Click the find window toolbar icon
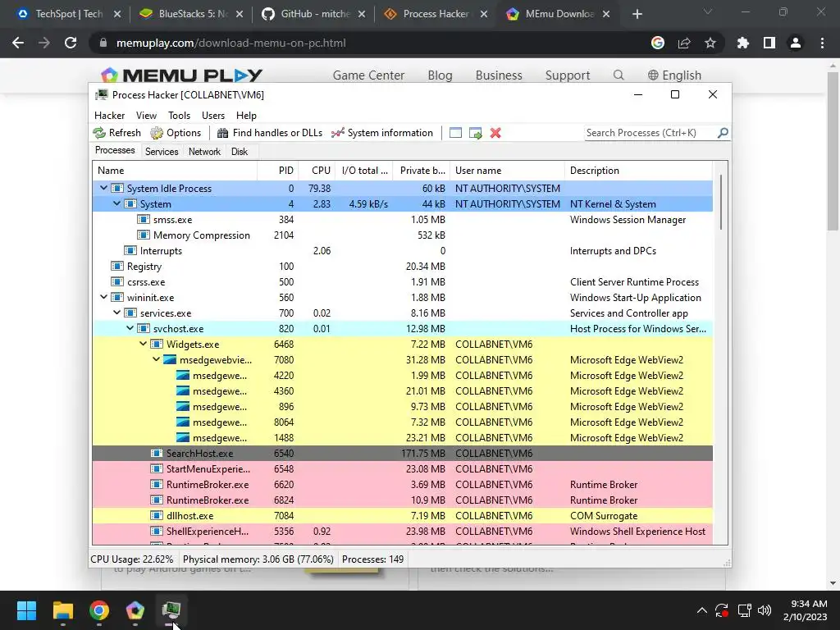 pos(455,133)
